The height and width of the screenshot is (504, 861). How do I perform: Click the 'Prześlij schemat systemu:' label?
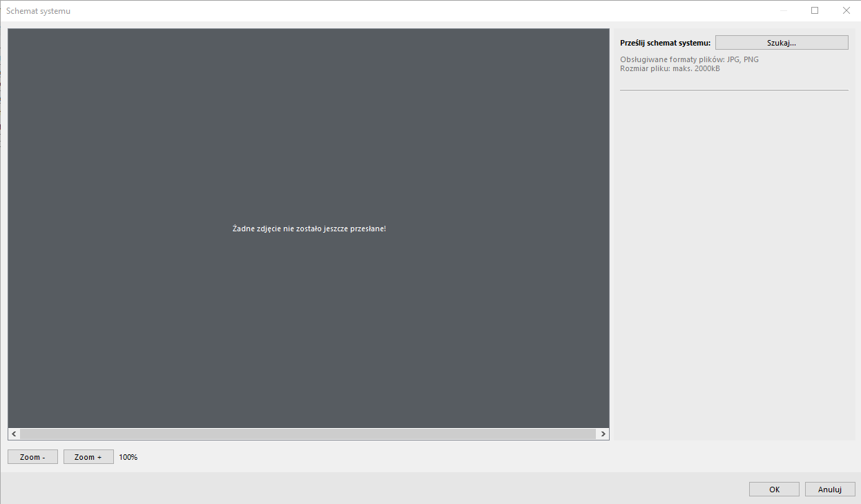pos(665,43)
